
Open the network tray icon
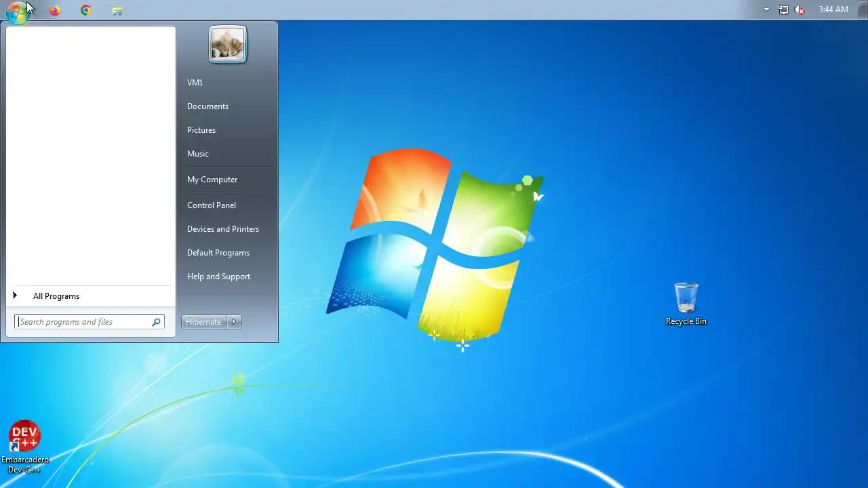tap(783, 9)
